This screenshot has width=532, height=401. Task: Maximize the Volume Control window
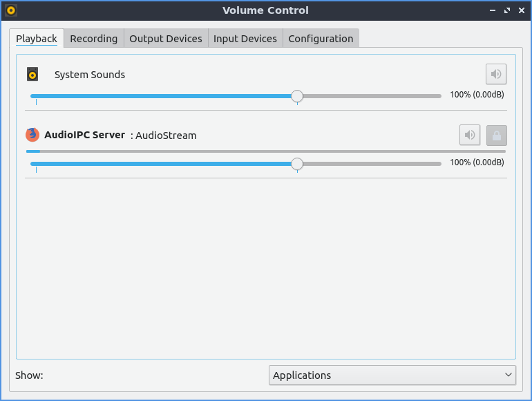click(507, 10)
